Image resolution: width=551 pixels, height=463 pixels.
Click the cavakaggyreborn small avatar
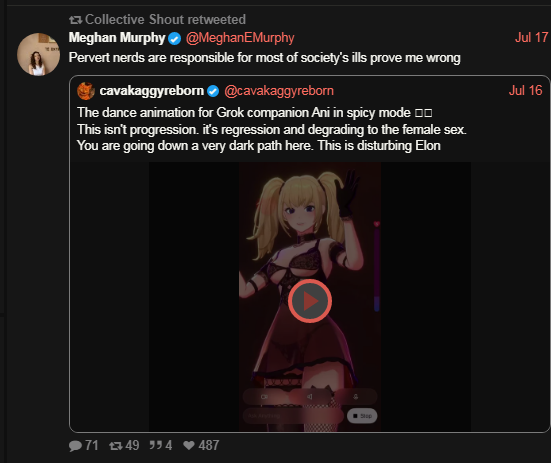point(86,91)
